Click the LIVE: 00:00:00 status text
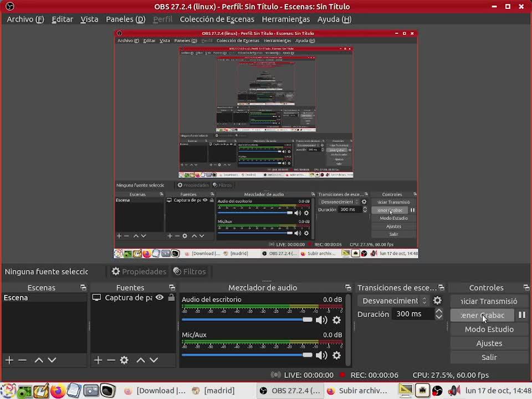 [x=309, y=375]
